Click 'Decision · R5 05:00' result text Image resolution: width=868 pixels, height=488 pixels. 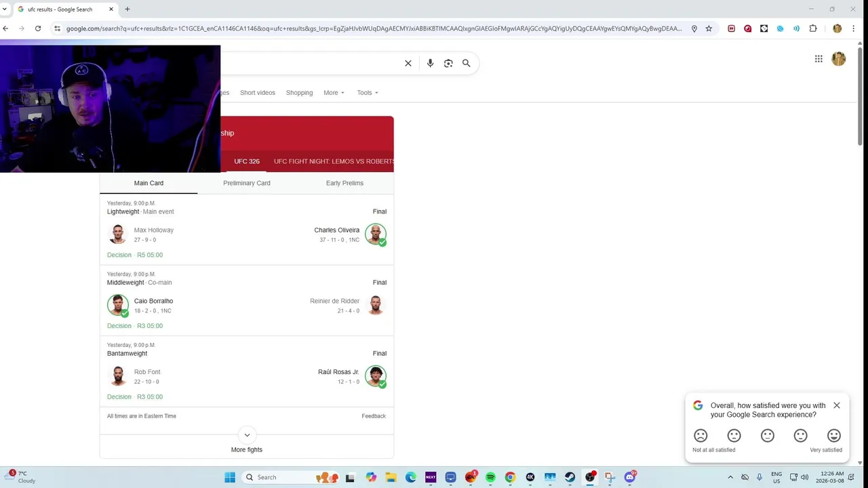(x=135, y=255)
